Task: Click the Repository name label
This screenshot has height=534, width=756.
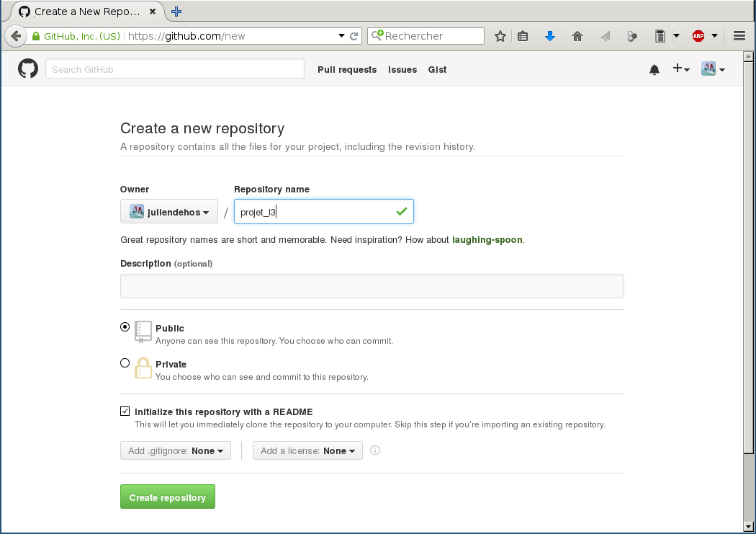Action: pos(272,189)
